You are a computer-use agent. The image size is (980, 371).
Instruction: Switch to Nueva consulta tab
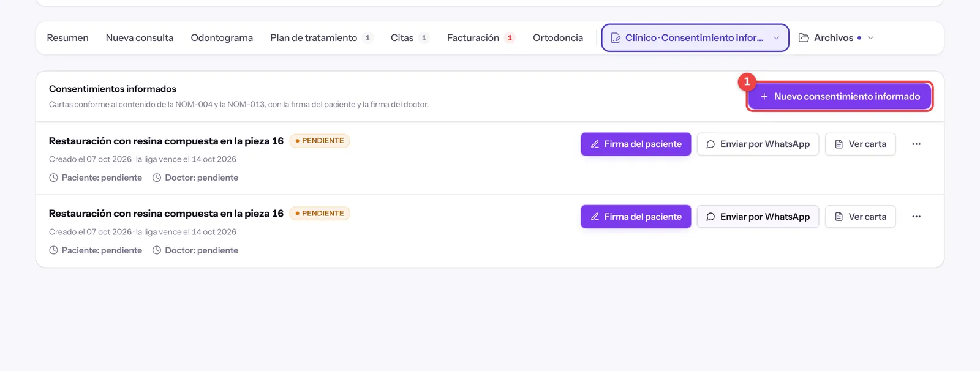(140, 38)
